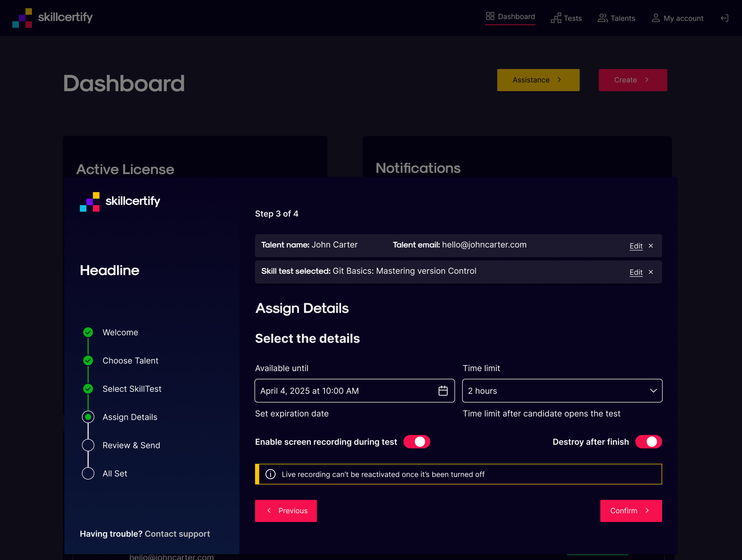Click the Available until date field
This screenshot has width=742, height=560.
point(345,391)
